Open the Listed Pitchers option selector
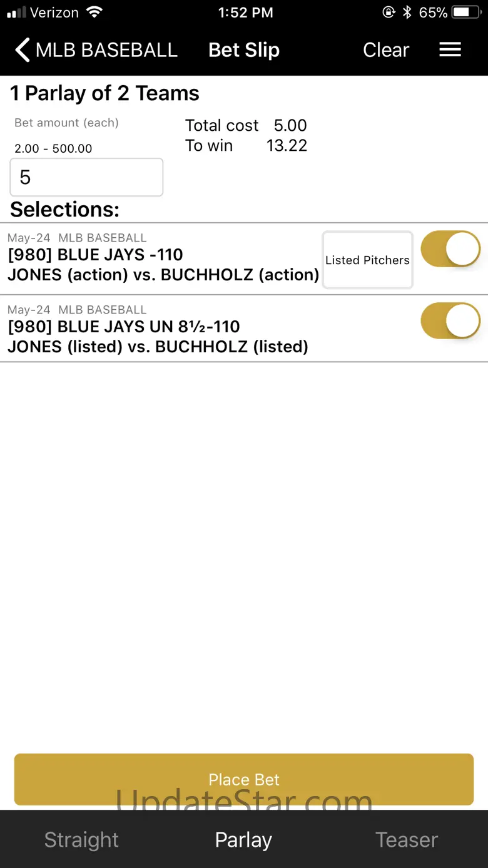This screenshot has height=868, width=488. [x=367, y=260]
